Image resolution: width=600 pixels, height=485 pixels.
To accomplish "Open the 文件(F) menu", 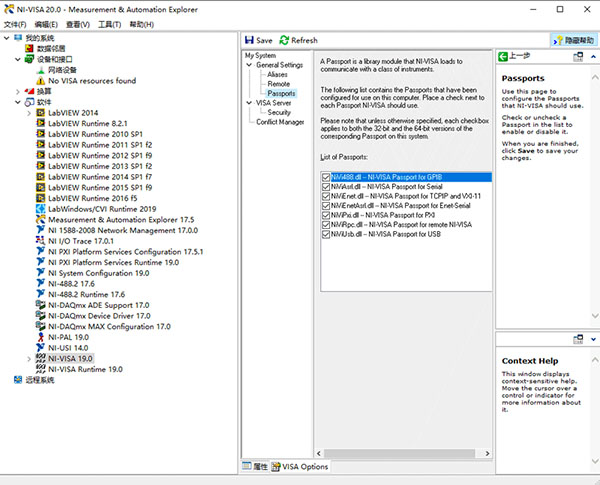I will 15,23.
